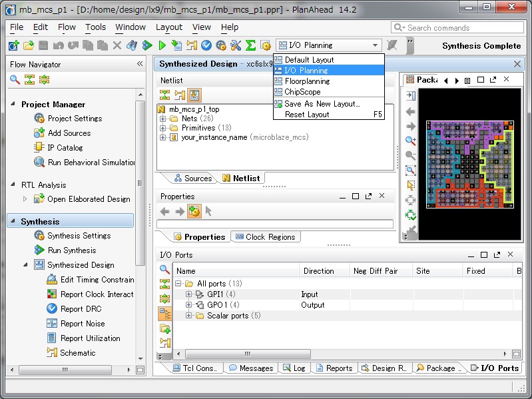
Task: Collapse the All ports (13) group
Action: [178, 284]
